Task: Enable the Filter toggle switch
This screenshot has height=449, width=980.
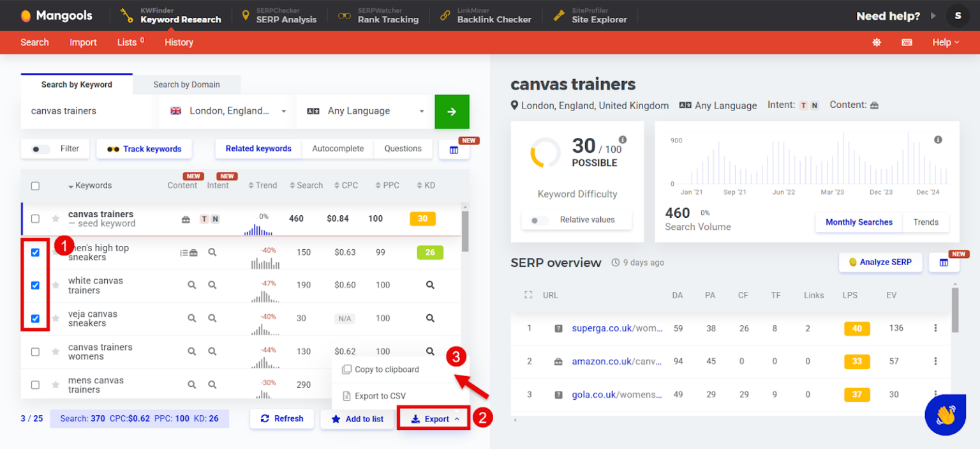Action: click(40, 148)
